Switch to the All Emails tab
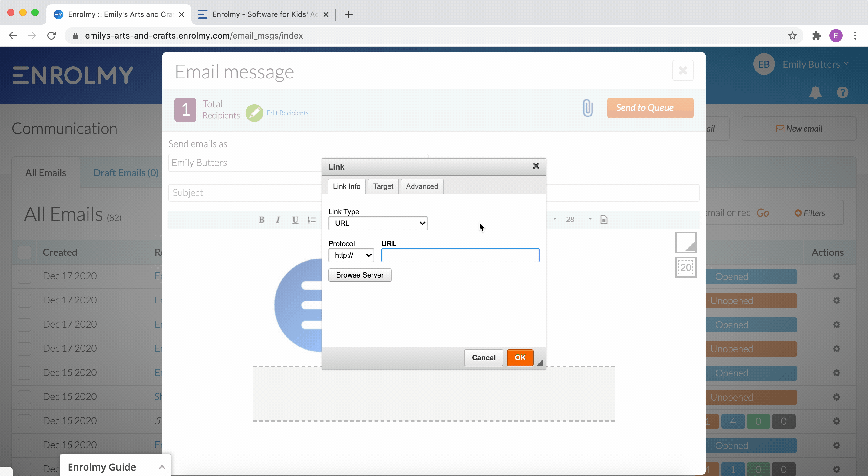Viewport: 868px width, 476px height. coord(46,173)
